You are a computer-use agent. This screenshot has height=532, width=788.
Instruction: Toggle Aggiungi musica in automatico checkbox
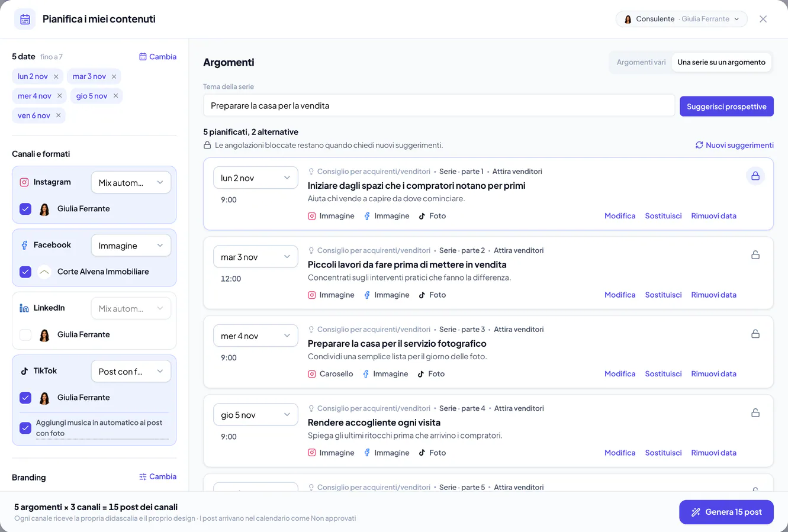[25, 428]
